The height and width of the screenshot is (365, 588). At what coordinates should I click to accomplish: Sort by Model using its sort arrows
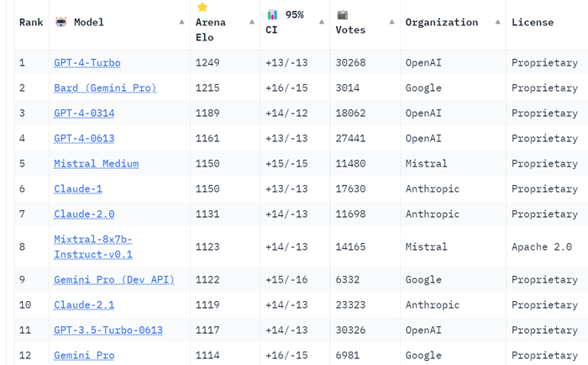click(182, 22)
